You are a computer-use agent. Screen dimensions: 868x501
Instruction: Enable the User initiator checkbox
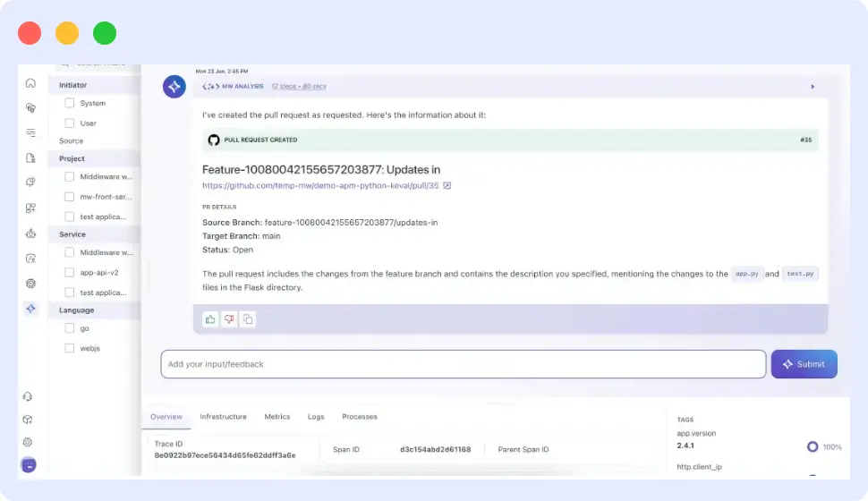(x=69, y=123)
